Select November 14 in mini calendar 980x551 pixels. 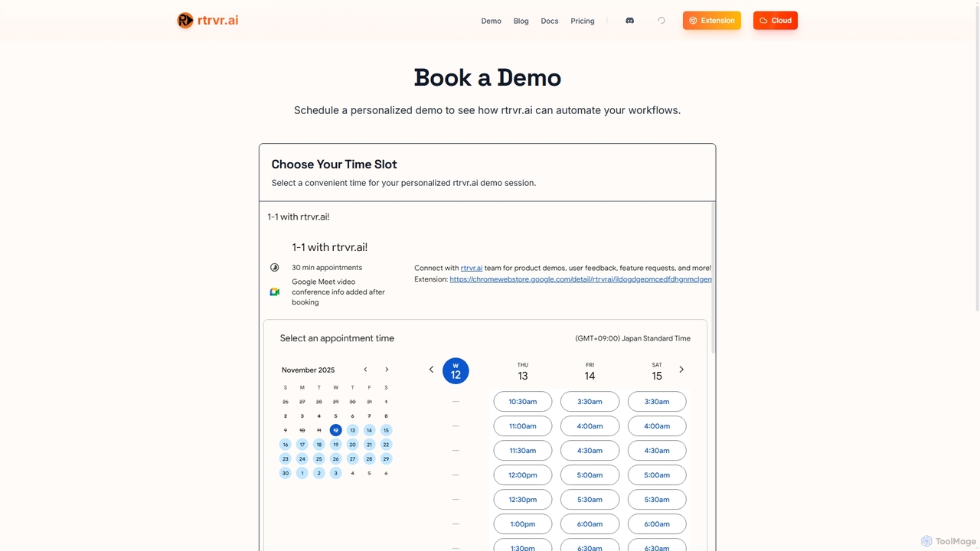[x=369, y=430]
